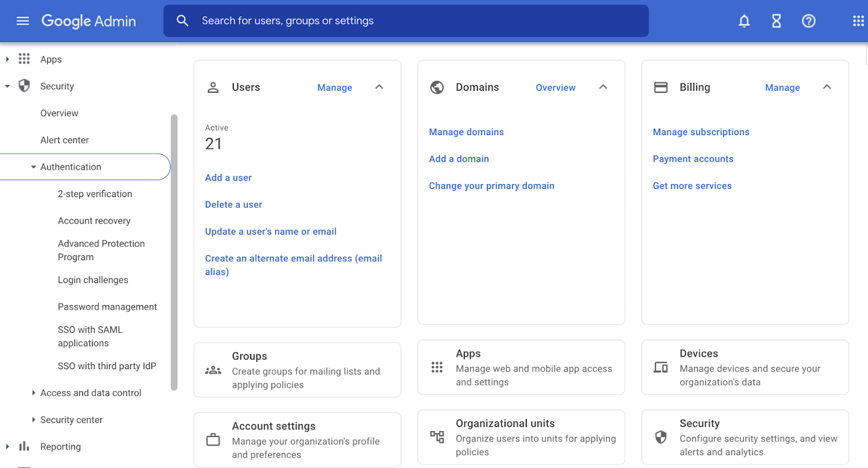Viewport: 868px width, 468px height.
Task: Click the search users, groups or settings field
Action: [x=406, y=21]
